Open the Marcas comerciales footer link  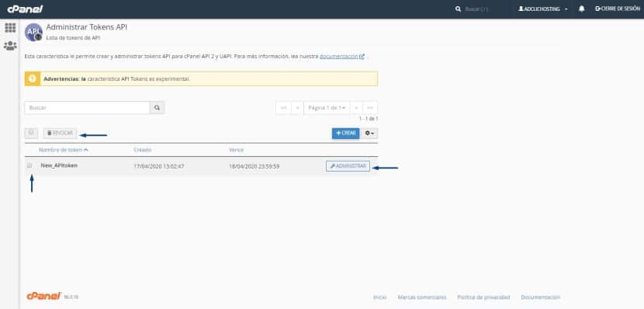[x=422, y=297]
